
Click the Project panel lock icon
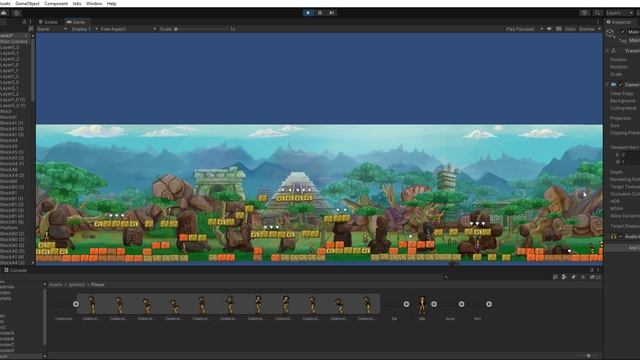pyautogui.click(x=591, y=270)
